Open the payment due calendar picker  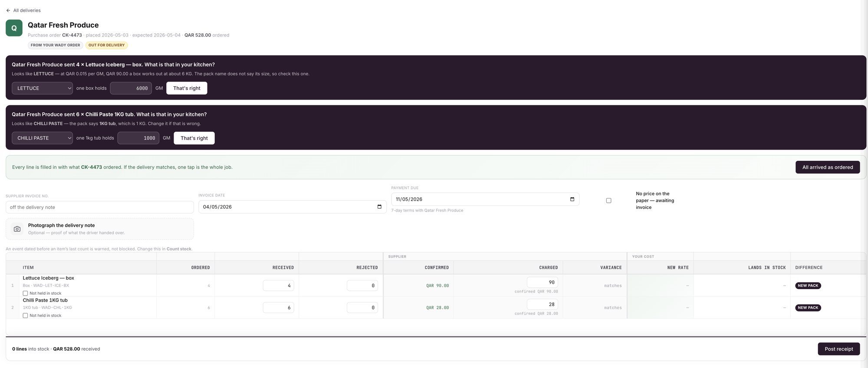click(572, 199)
